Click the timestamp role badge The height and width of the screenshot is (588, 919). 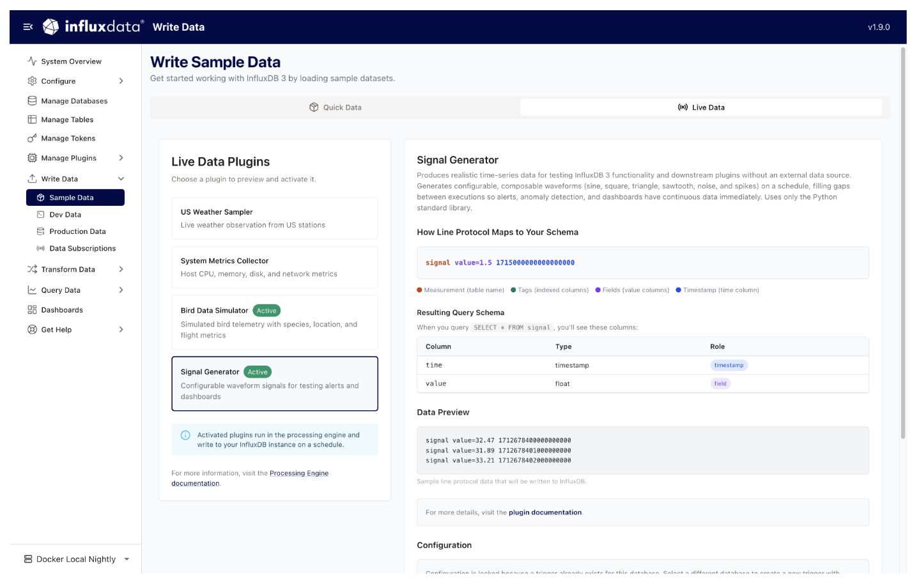[729, 366]
